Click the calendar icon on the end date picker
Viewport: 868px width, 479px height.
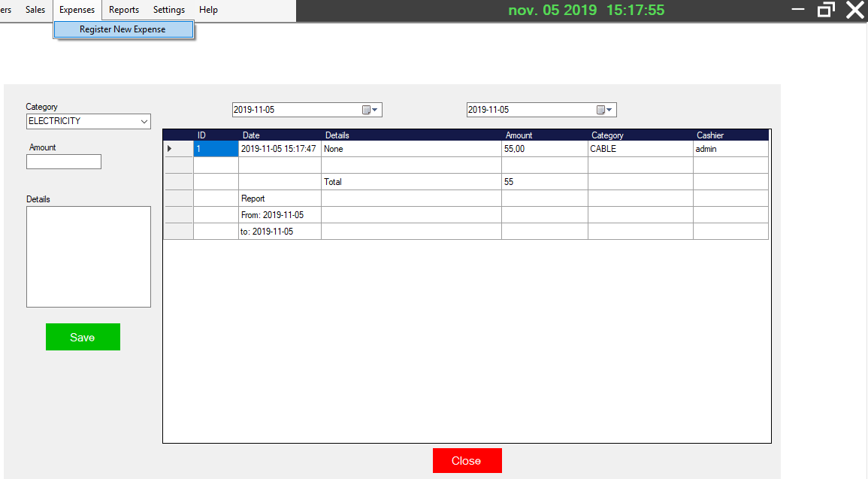(601, 109)
